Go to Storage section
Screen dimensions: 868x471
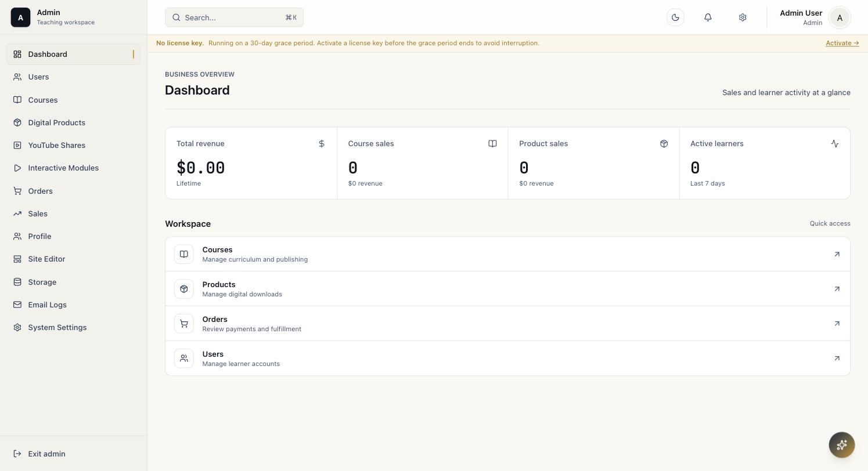(74, 282)
